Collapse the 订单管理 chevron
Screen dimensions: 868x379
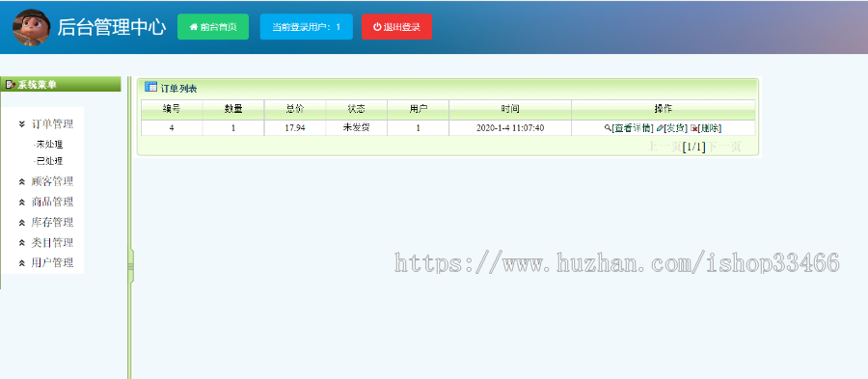[22, 124]
